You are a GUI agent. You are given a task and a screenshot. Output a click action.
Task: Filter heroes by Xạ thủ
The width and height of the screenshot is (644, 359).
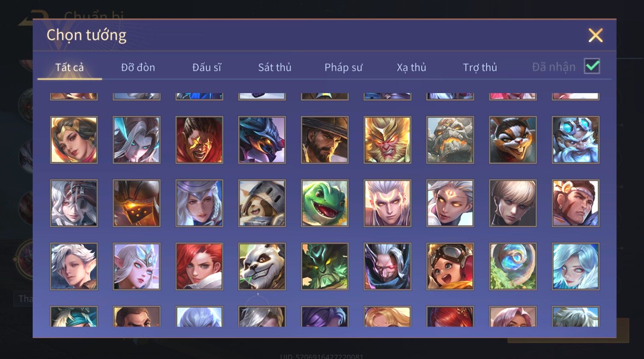click(x=411, y=67)
